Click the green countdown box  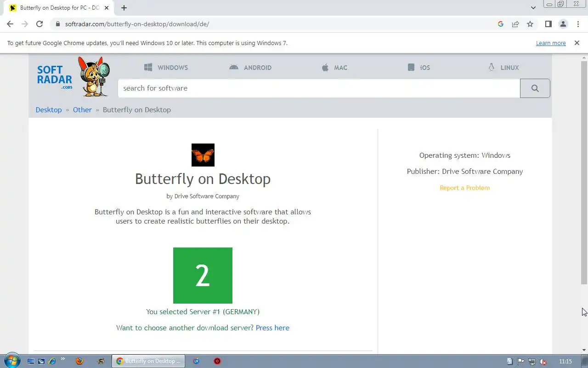click(x=203, y=276)
